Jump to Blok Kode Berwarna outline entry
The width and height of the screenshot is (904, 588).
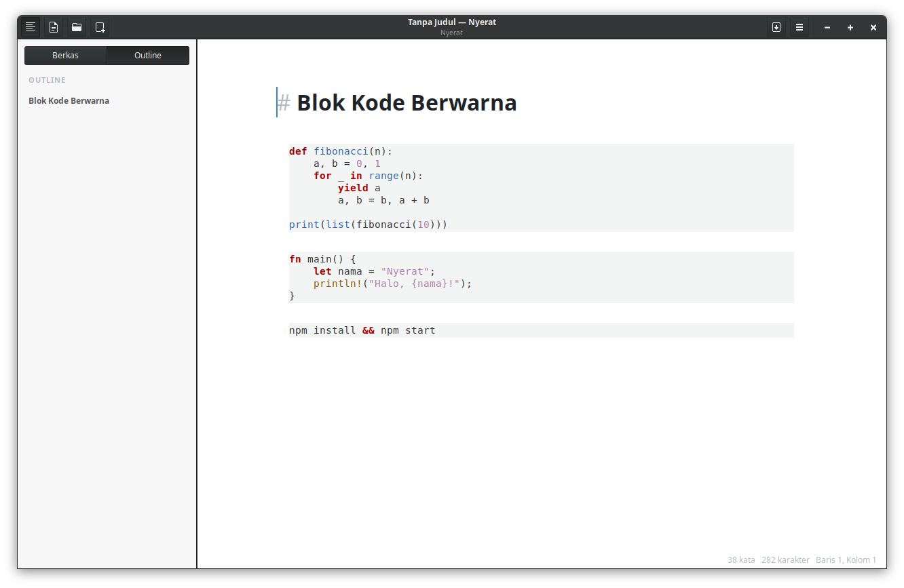(x=69, y=101)
